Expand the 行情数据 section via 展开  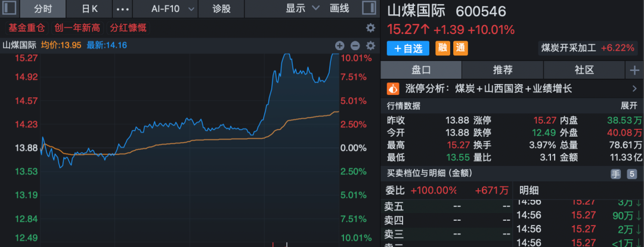tap(628, 106)
